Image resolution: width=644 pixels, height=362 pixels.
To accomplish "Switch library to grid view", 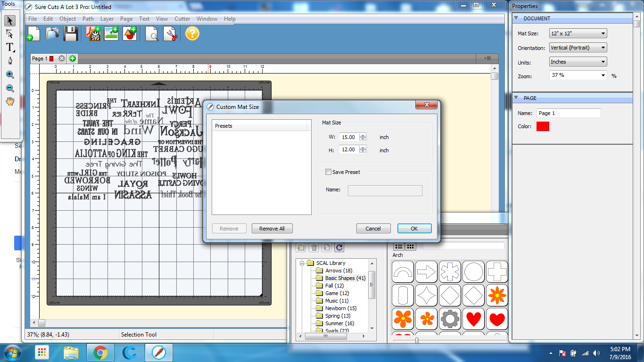I will click(x=411, y=247).
